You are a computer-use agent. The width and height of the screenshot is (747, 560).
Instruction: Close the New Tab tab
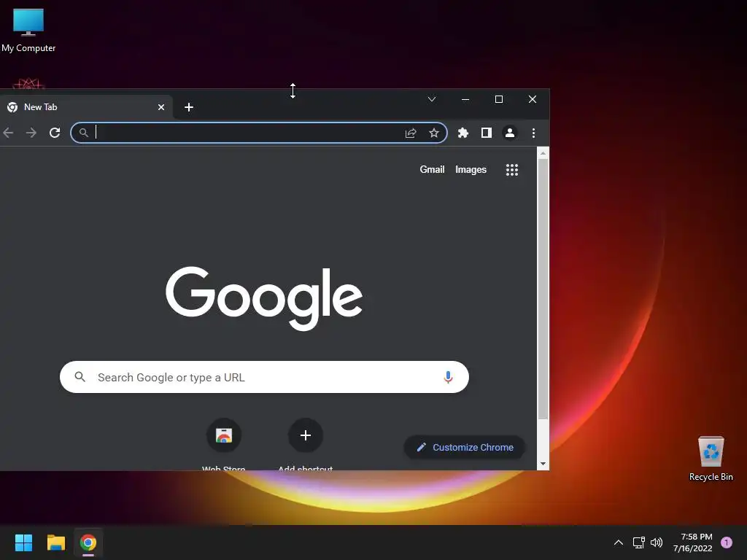[x=161, y=107]
